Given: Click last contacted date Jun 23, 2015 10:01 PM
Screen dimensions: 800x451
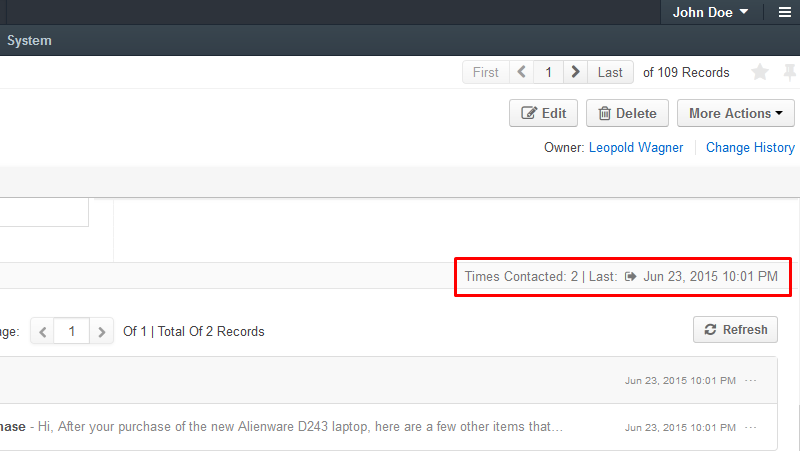Looking at the screenshot, I should (710, 277).
